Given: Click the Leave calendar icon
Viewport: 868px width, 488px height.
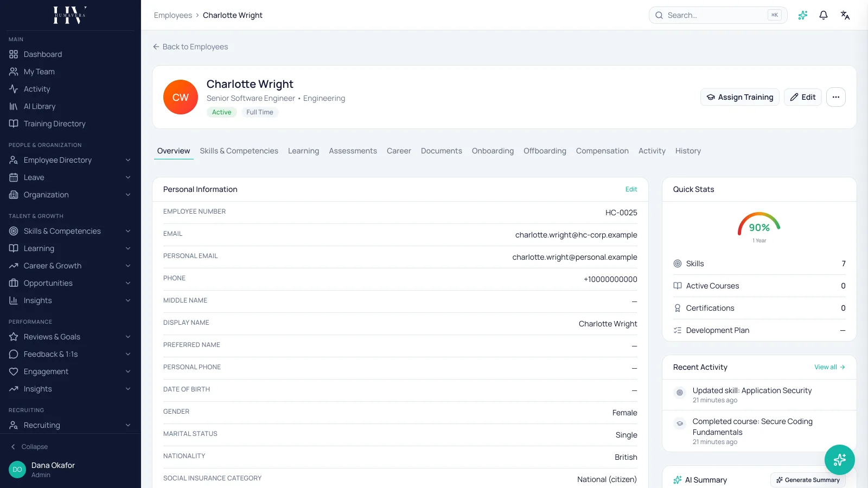Looking at the screenshot, I should tap(14, 177).
